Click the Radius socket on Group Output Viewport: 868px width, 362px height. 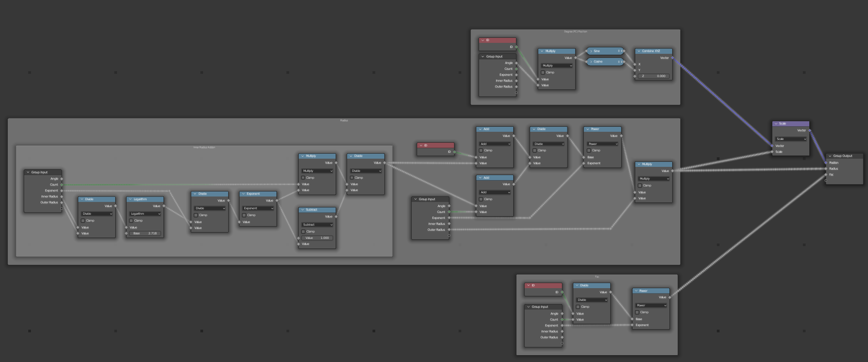tap(826, 169)
